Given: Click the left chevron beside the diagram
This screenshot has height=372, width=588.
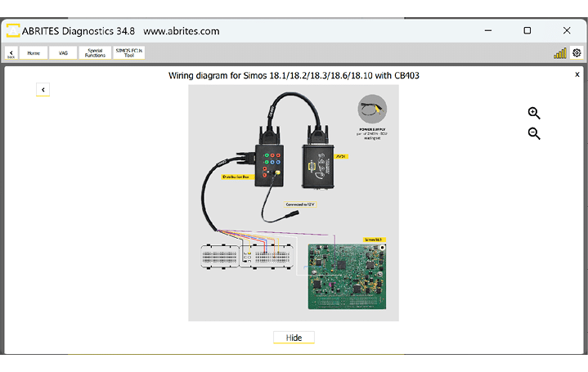Looking at the screenshot, I should pyautogui.click(x=43, y=90).
